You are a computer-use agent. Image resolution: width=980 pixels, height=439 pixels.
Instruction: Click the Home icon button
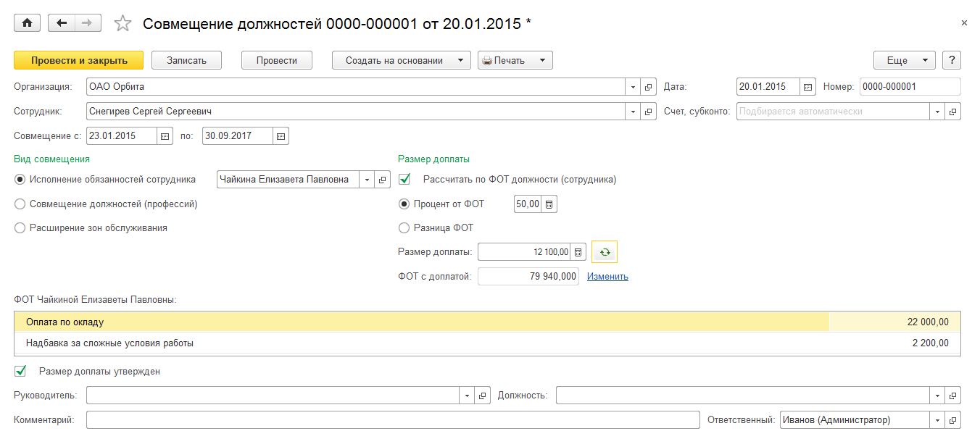tap(28, 23)
